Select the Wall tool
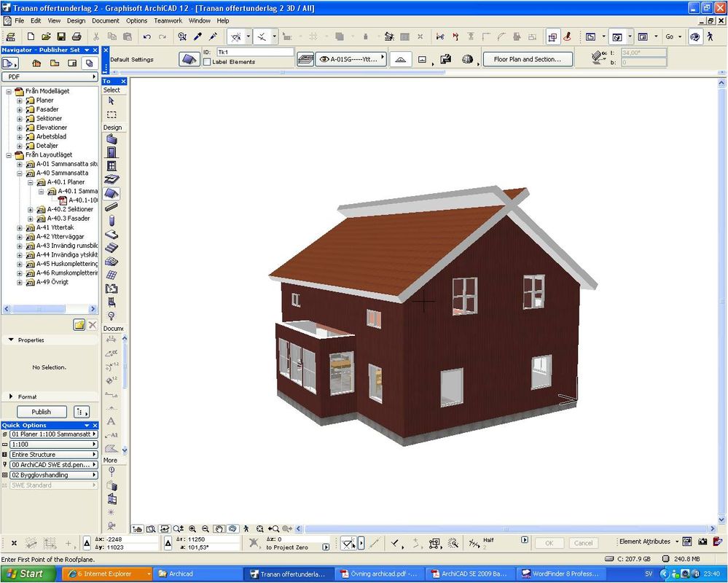The height and width of the screenshot is (583, 728). coord(111,138)
